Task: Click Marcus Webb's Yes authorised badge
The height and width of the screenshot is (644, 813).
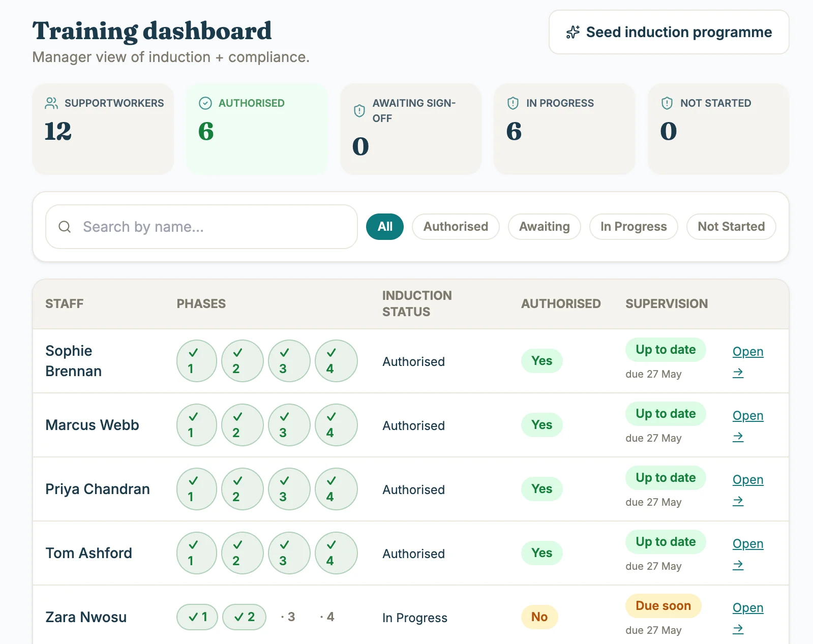Action: pos(541,425)
